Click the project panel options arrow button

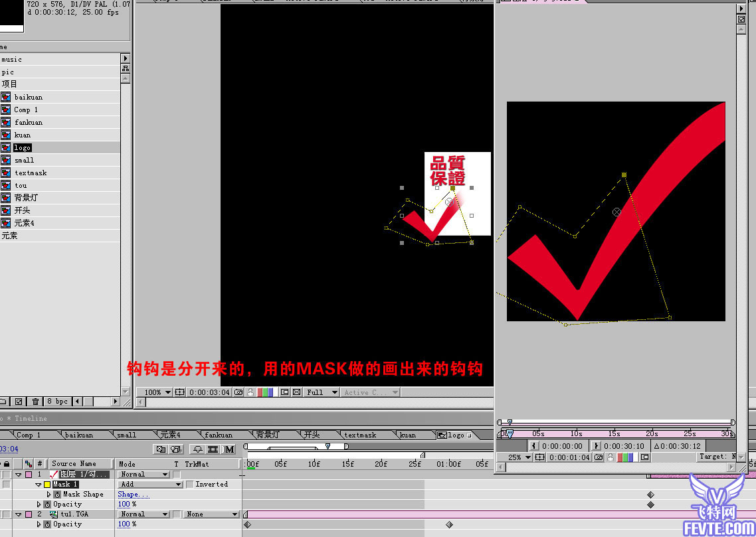[x=126, y=58]
